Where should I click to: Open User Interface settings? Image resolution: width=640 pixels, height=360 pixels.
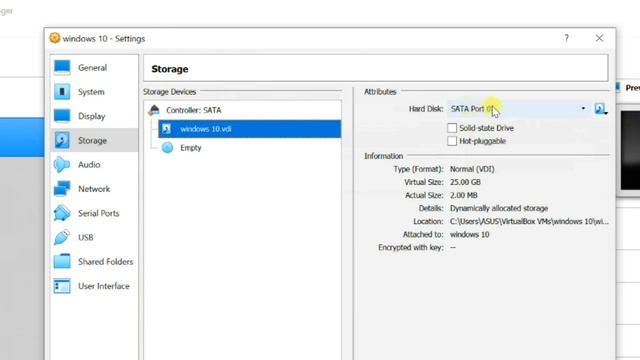coord(94,286)
